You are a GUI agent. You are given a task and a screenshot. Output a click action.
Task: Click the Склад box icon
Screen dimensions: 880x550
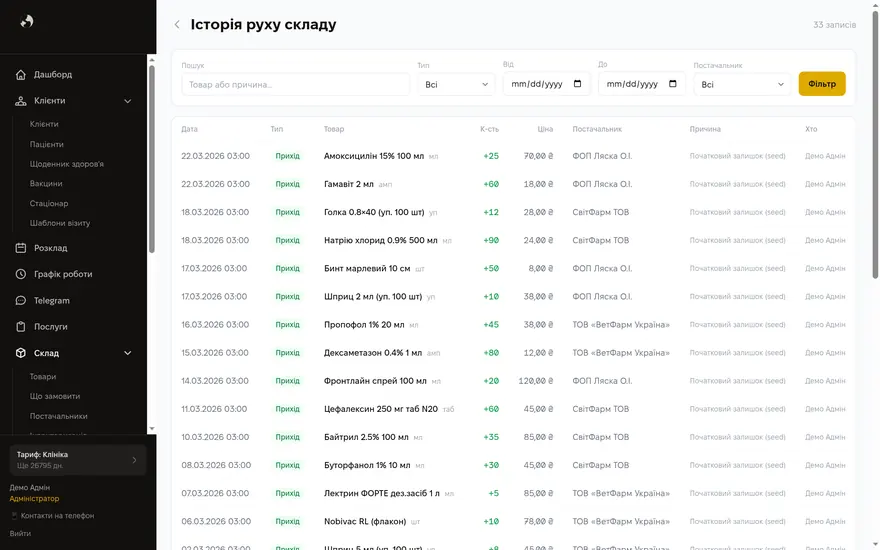tap(21, 353)
